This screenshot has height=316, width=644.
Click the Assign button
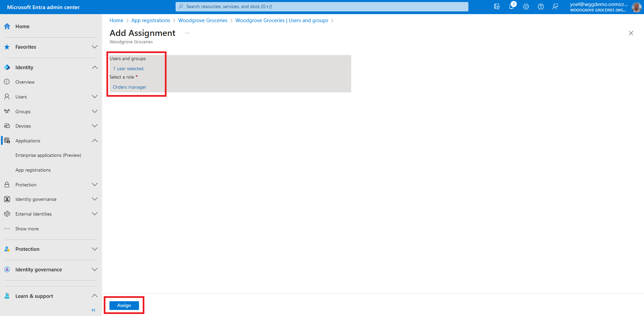(124, 305)
